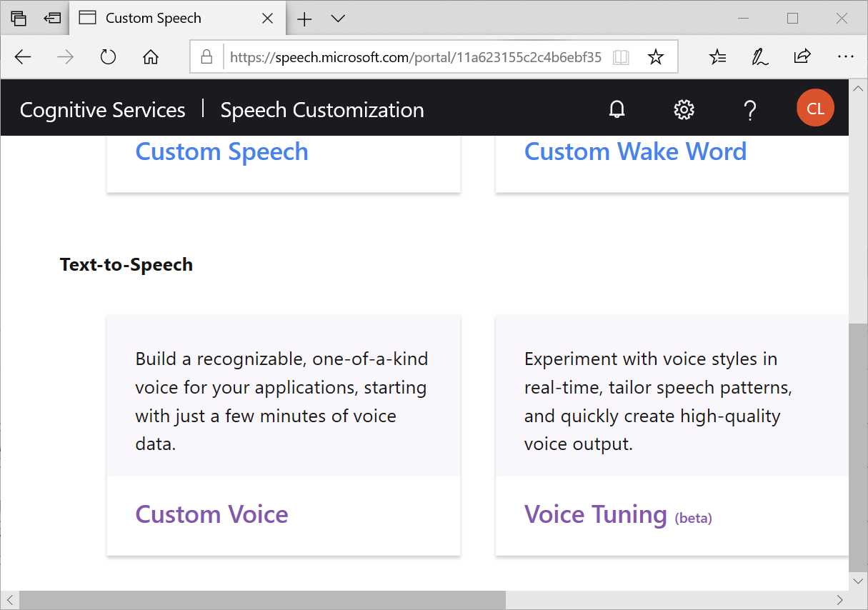Open Windows Ink annotation with the pen icon

tap(759, 56)
